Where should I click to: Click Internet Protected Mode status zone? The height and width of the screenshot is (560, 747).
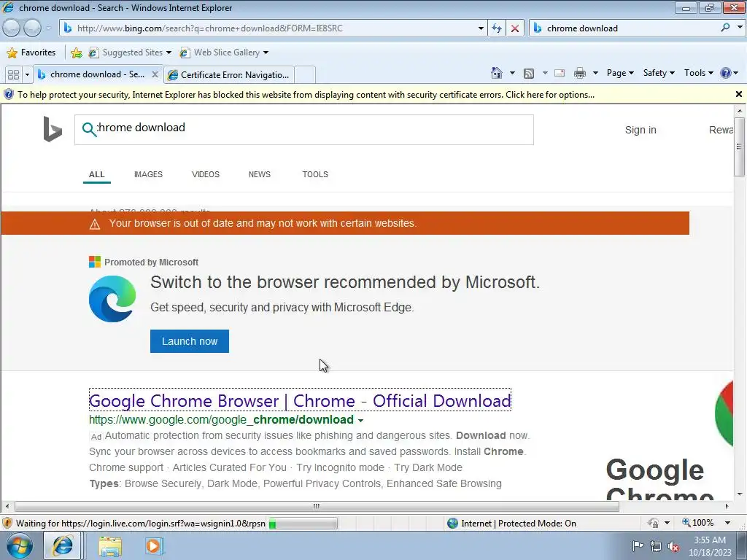512,524
